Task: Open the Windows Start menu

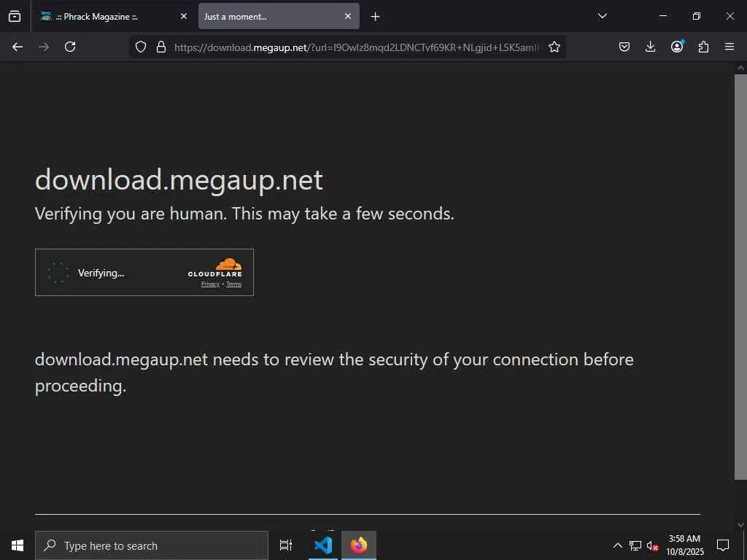Action: point(18,545)
